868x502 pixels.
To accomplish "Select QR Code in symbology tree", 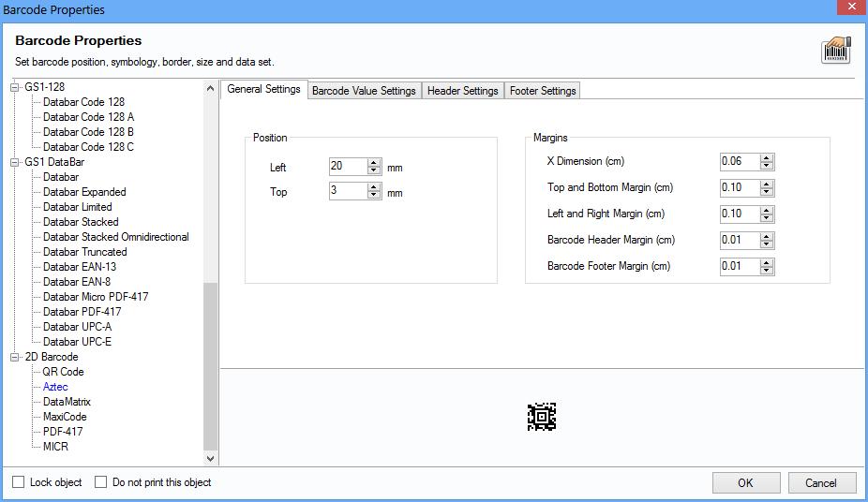I will (63, 372).
